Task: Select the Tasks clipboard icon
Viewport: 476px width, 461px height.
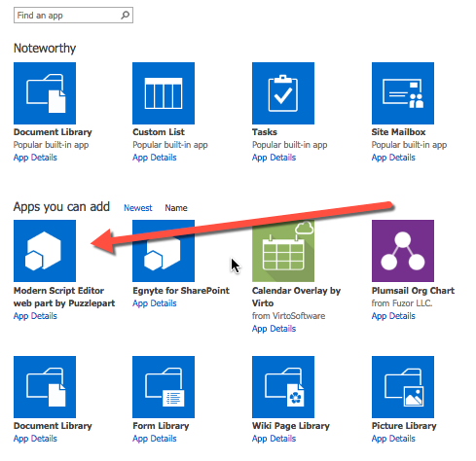Action: 283,93
